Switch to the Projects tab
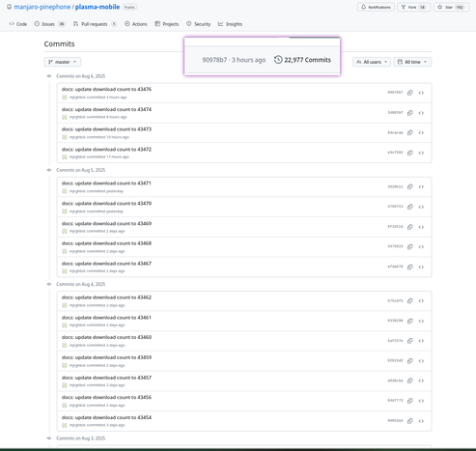Screen dimensions: 476x451 (x=166, y=24)
